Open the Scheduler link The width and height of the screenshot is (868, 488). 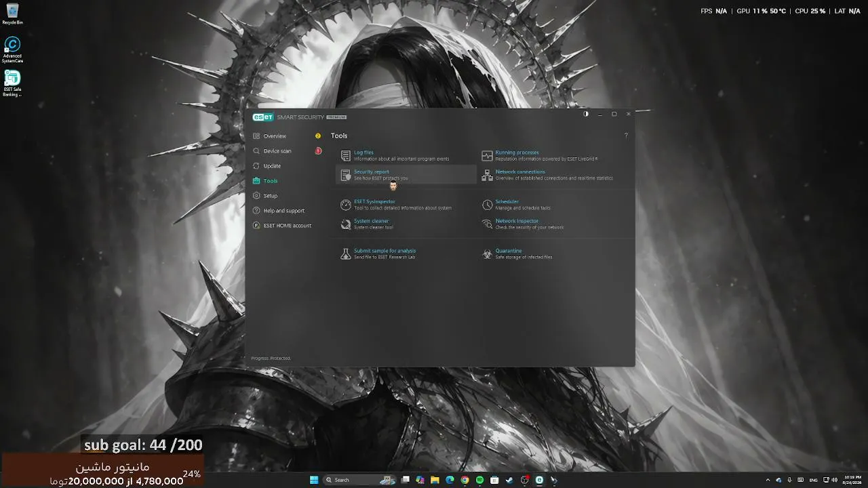(507, 201)
